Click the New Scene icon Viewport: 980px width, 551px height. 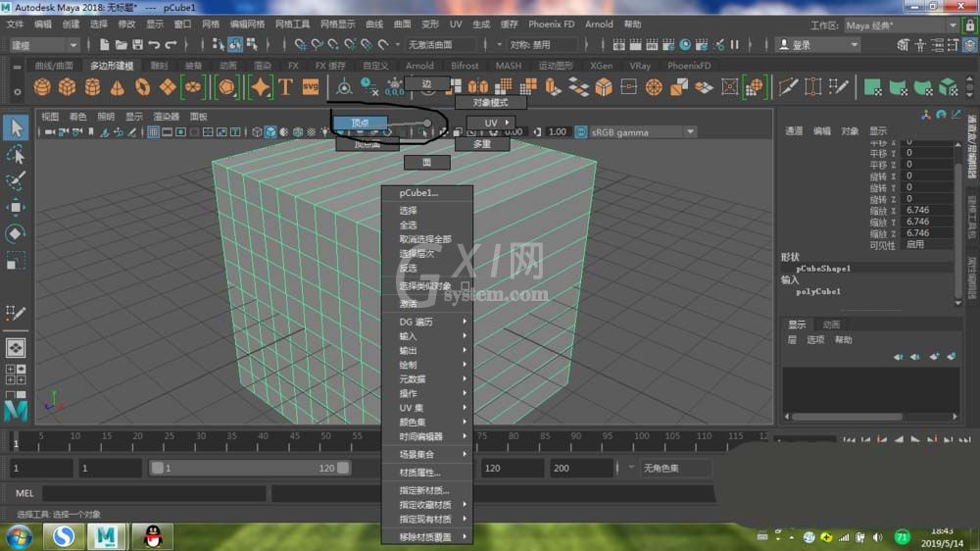pyautogui.click(x=105, y=44)
